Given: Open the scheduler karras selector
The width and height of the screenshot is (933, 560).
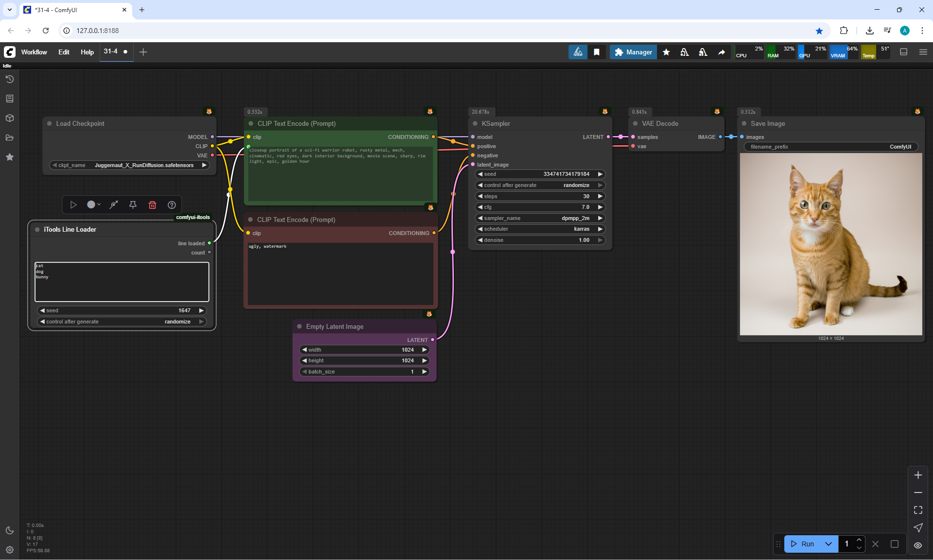Looking at the screenshot, I should pyautogui.click(x=539, y=229).
